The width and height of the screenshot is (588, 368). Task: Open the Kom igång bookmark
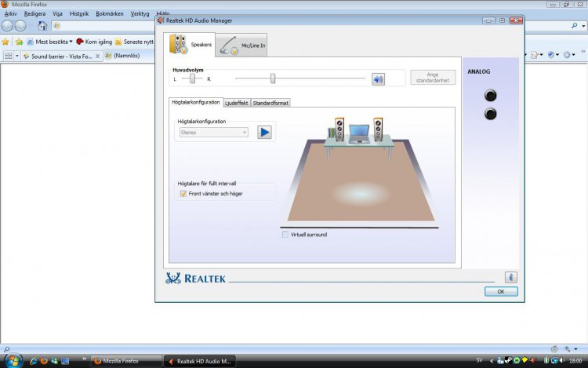pyautogui.click(x=94, y=42)
